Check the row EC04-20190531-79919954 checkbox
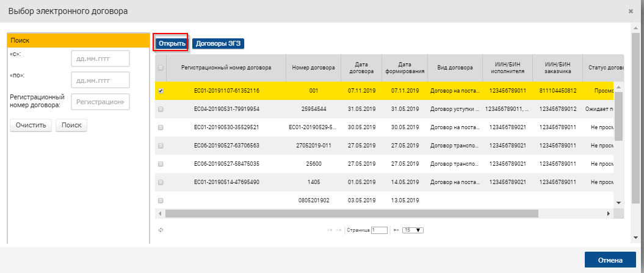Screen dimensions: 644x273 [161, 109]
